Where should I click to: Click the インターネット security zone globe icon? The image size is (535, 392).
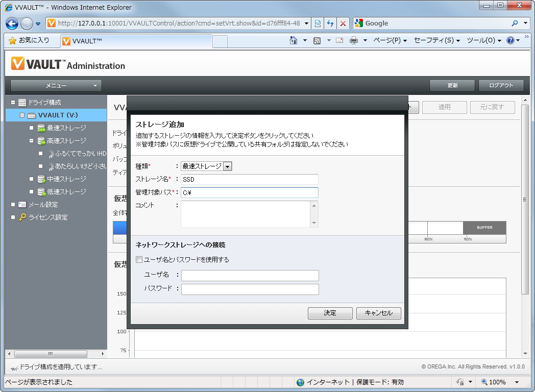coord(300,382)
